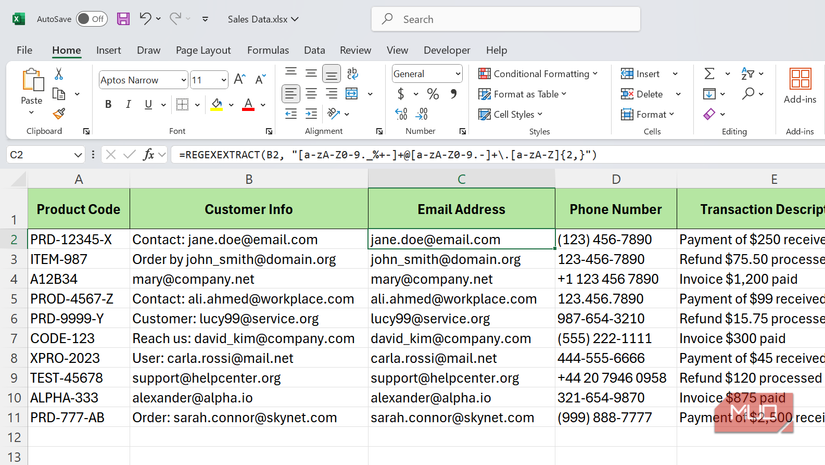Select the Format Painter brush icon
The image size is (825, 465).
point(59,113)
